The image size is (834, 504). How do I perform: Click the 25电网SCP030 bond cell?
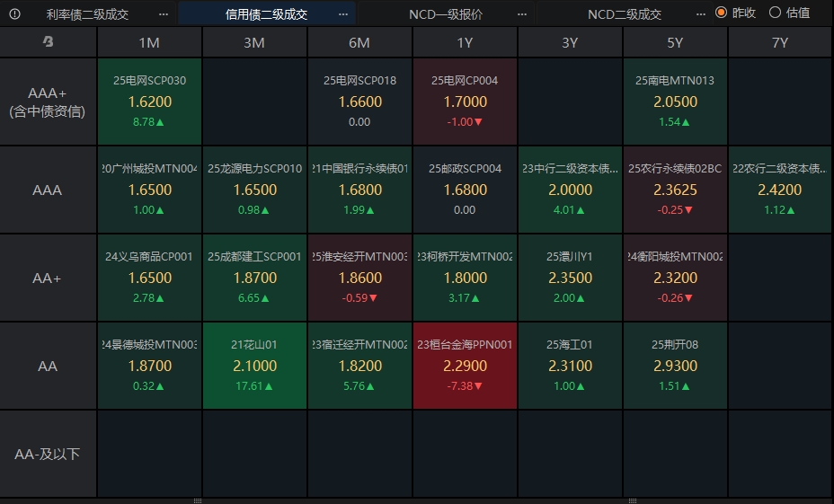point(149,102)
